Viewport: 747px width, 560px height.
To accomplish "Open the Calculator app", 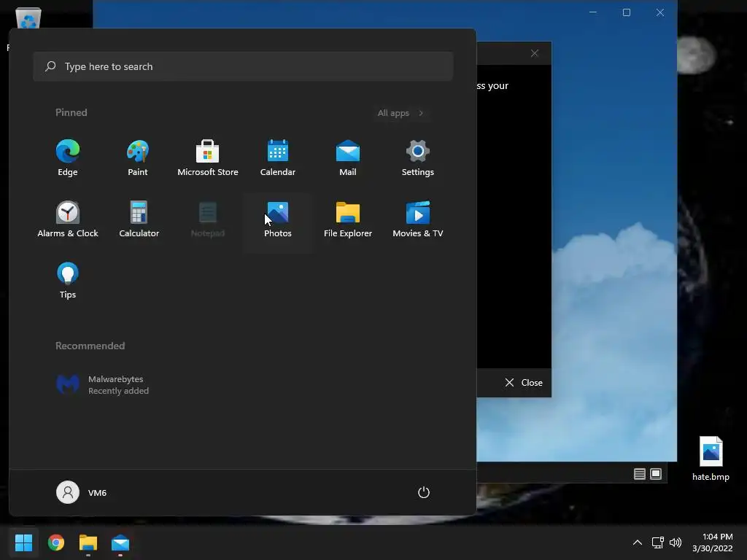I will pyautogui.click(x=139, y=219).
